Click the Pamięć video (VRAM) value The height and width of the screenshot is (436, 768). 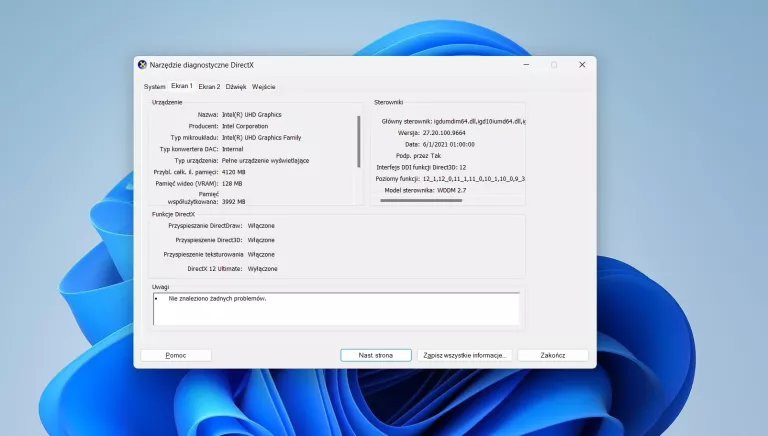231,184
